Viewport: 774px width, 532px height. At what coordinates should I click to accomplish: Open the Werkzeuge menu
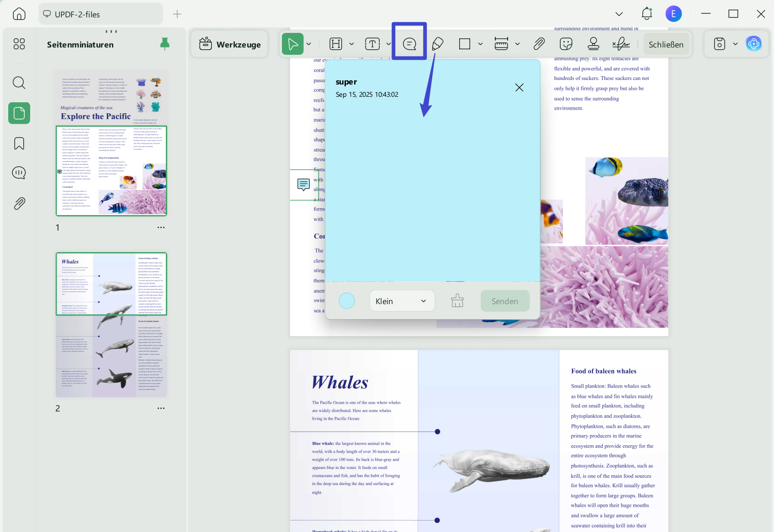coord(230,44)
